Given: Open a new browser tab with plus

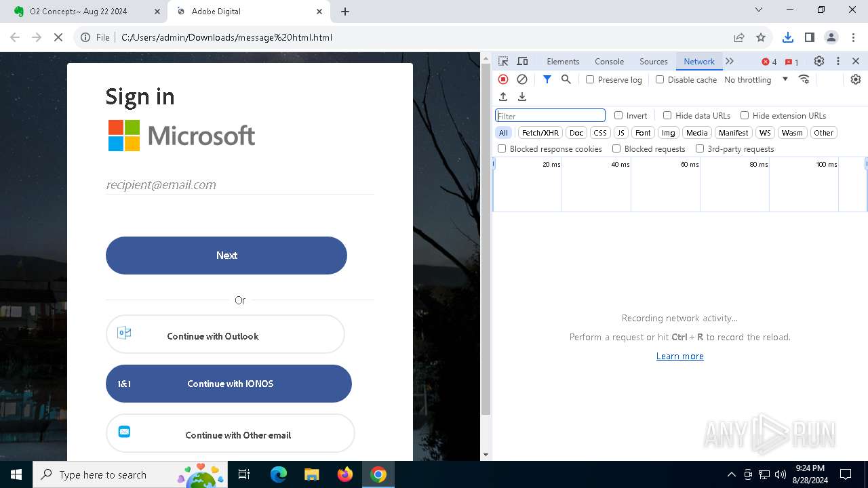Looking at the screenshot, I should click(345, 12).
